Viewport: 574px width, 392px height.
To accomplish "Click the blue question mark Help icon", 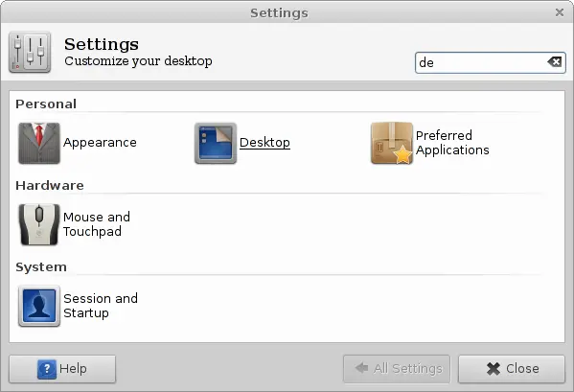I will [47, 369].
